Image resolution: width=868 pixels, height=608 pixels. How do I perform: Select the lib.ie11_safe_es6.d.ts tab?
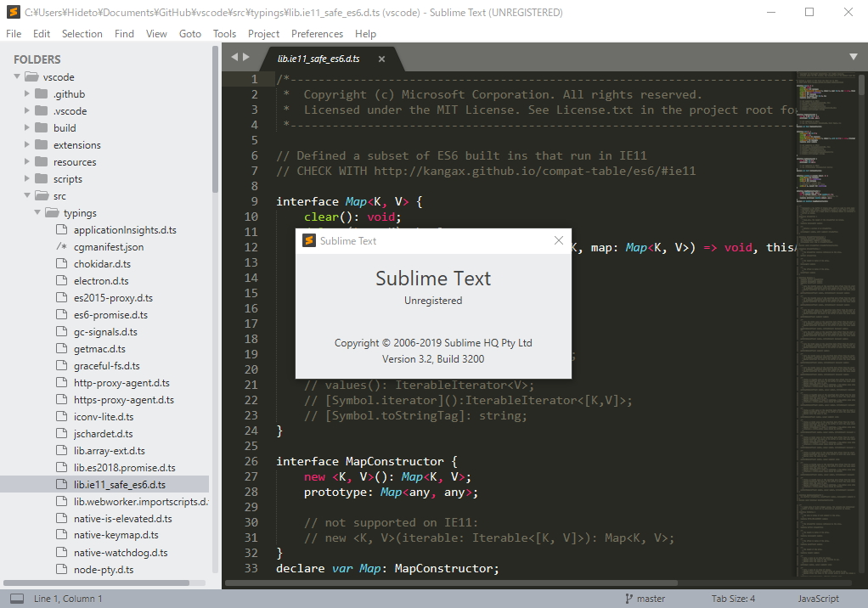pos(318,59)
